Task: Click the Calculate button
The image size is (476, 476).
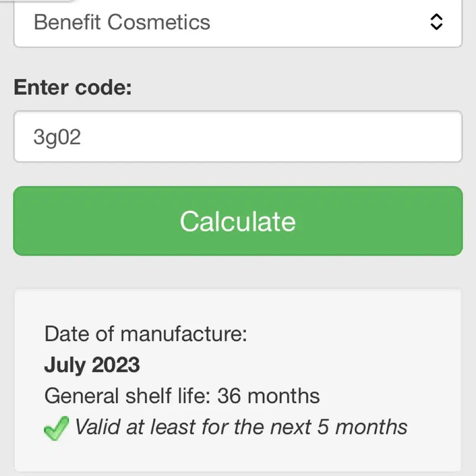Action: [x=237, y=221]
